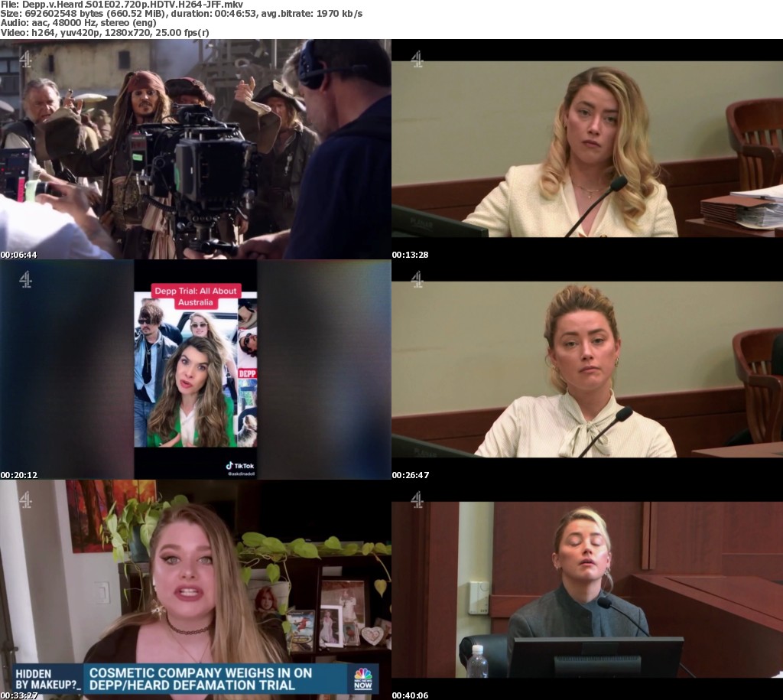Viewport: 783px width, 700px height.
Task: Click the red 'Depp Trial: All About Australia' caption
Action: 195,296
